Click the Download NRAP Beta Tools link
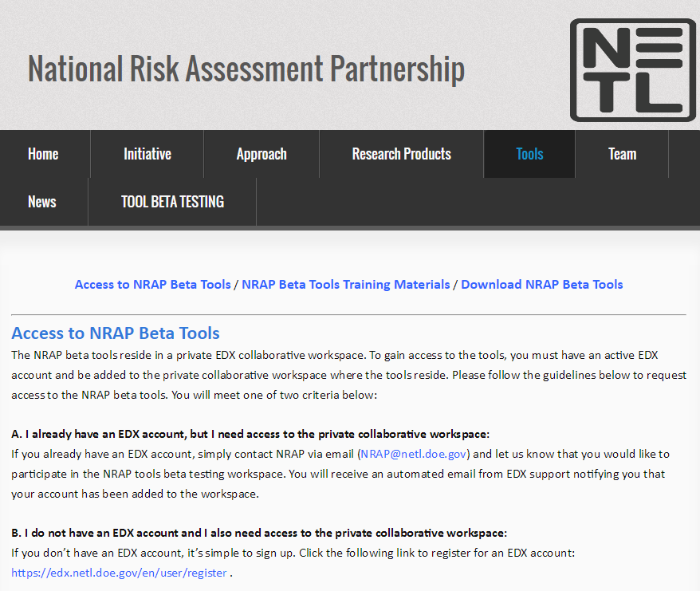 [x=542, y=284]
